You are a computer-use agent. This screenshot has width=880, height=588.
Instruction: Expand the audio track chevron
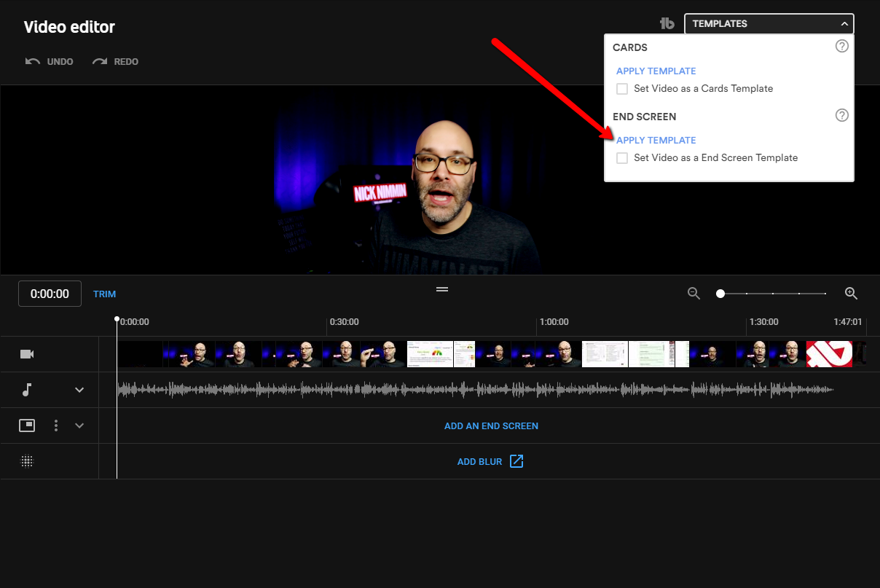(80, 390)
